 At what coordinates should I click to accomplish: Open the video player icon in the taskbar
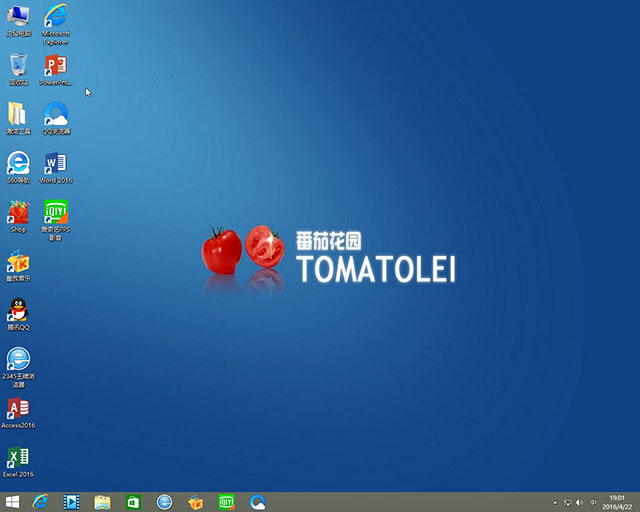click(71, 501)
